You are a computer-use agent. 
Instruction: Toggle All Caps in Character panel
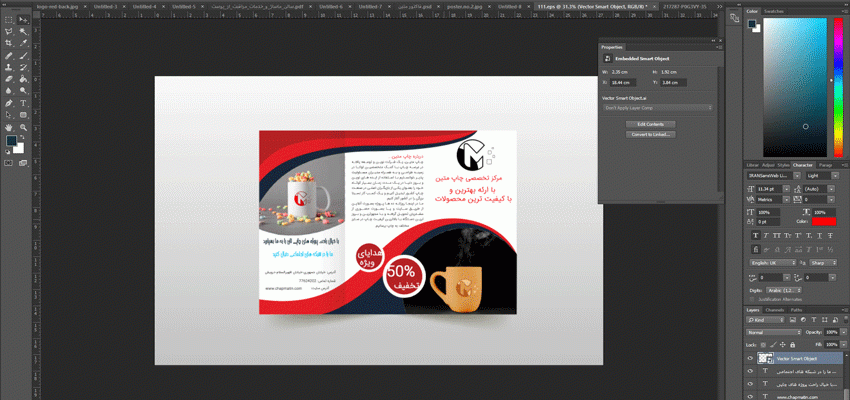point(777,235)
